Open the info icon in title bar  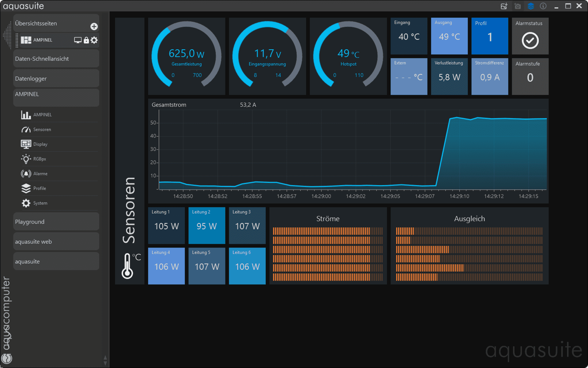543,6
